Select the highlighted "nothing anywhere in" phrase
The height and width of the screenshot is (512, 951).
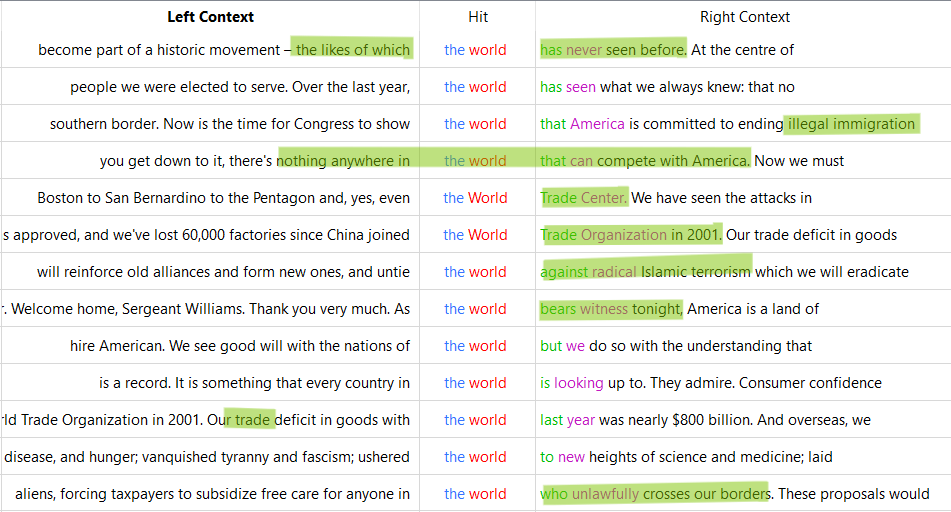pos(344,161)
